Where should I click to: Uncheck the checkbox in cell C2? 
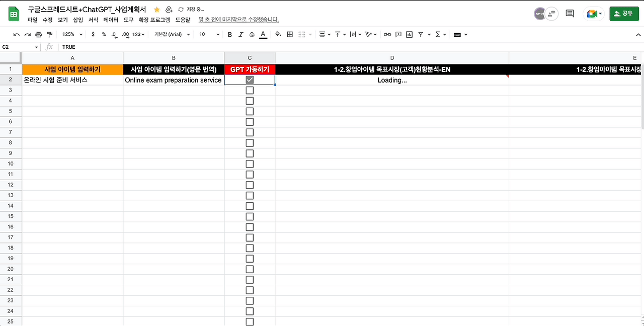click(x=250, y=80)
